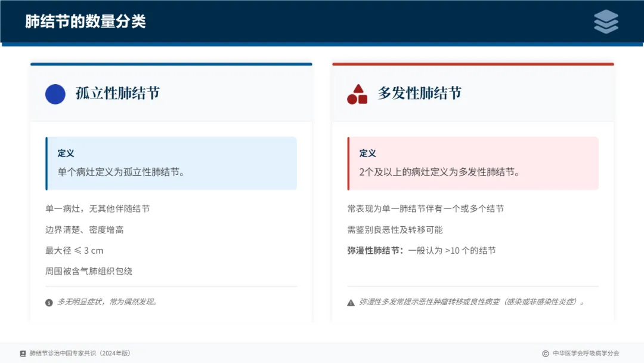Click the heading 多发性肺结节

[420, 93]
